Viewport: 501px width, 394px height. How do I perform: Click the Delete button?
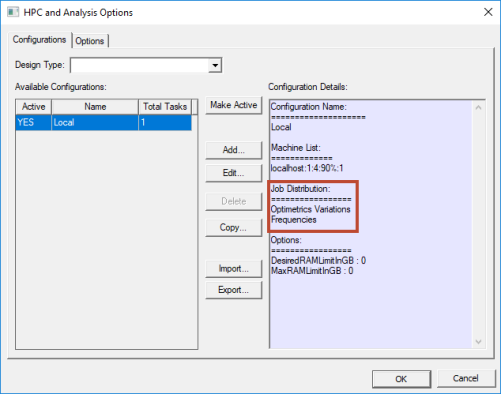(234, 201)
